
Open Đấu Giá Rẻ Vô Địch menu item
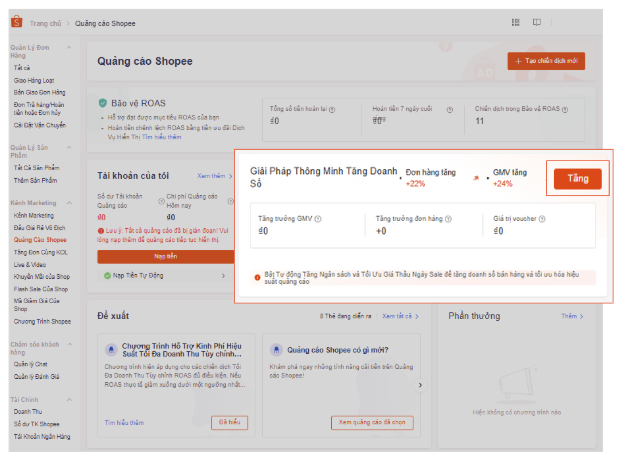39,228
